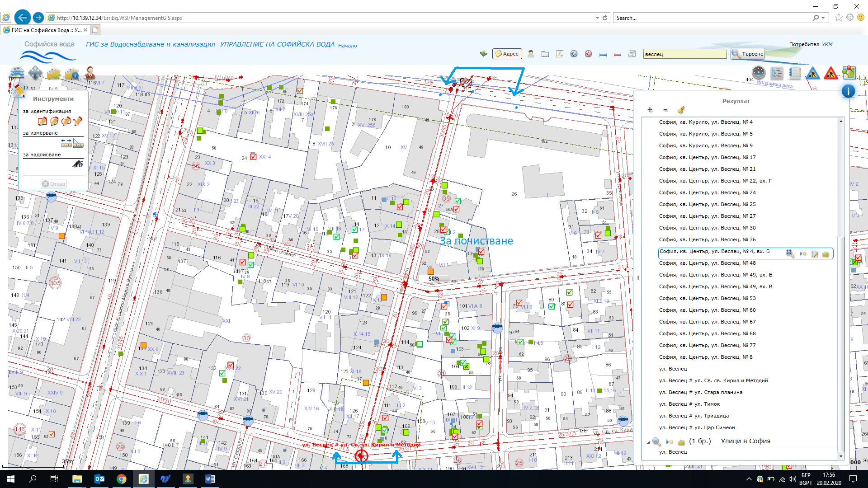Follow the Начало link
868x488 pixels.
[x=347, y=46]
